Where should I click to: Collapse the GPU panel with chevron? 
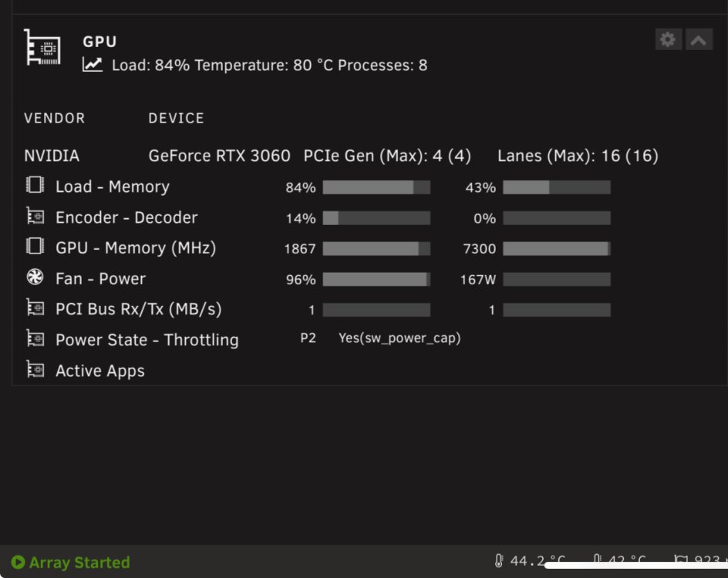point(698,40)
